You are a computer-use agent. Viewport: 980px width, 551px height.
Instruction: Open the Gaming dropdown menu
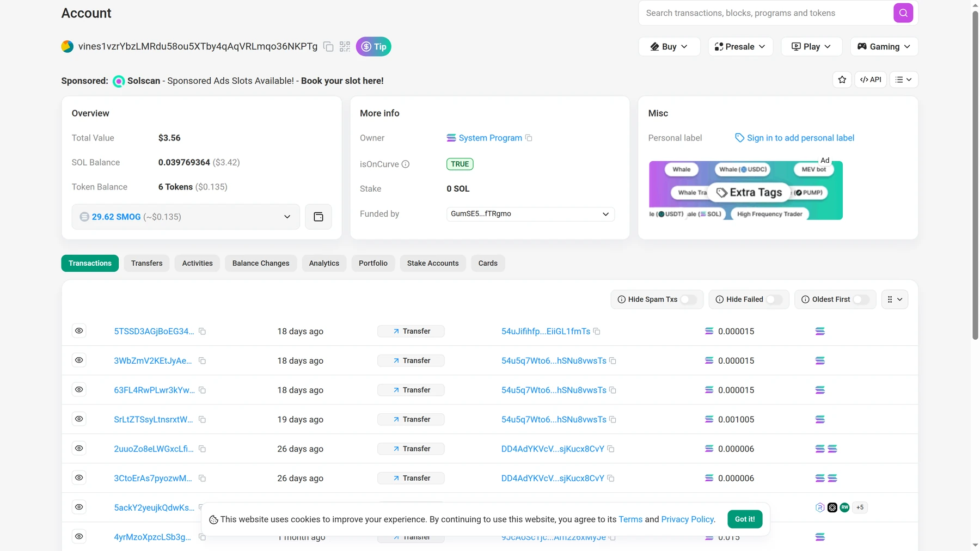click(x=884, y=47)
